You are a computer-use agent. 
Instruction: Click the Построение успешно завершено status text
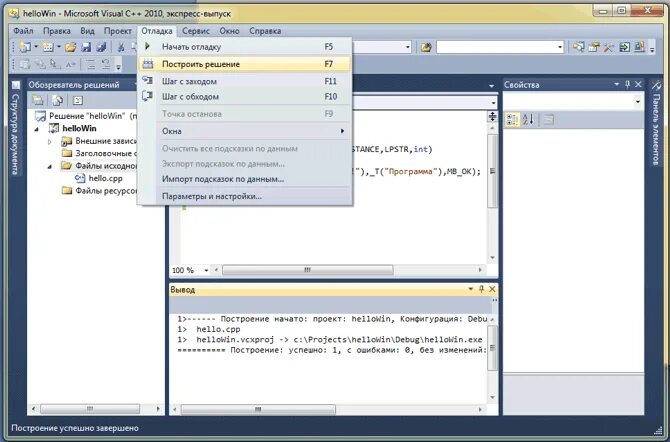tap(75, 428)
